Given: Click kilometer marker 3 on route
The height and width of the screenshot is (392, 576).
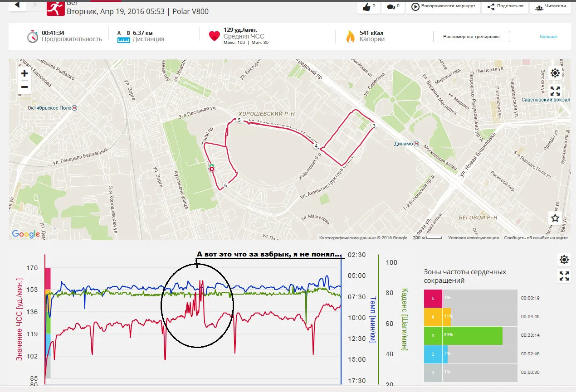Looking at the screenshot, I should (x=373, y=126).
